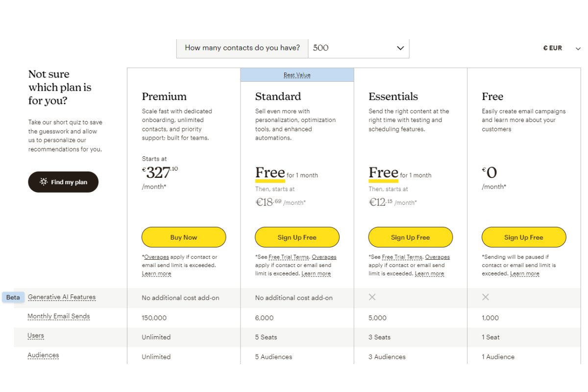This screenshot has height=392, width=588.
Task: Click Sign Up Free under the Free plan
Action: pos(523,237)
